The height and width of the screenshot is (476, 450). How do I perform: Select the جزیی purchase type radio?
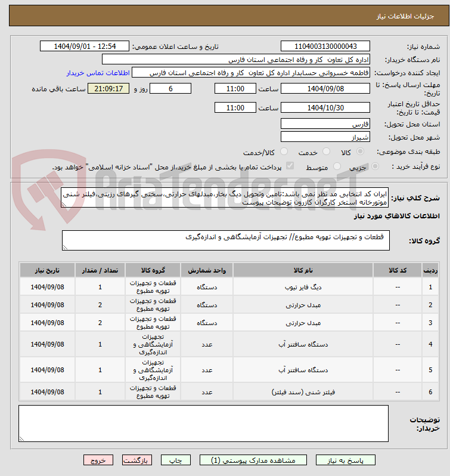point(375,166)
